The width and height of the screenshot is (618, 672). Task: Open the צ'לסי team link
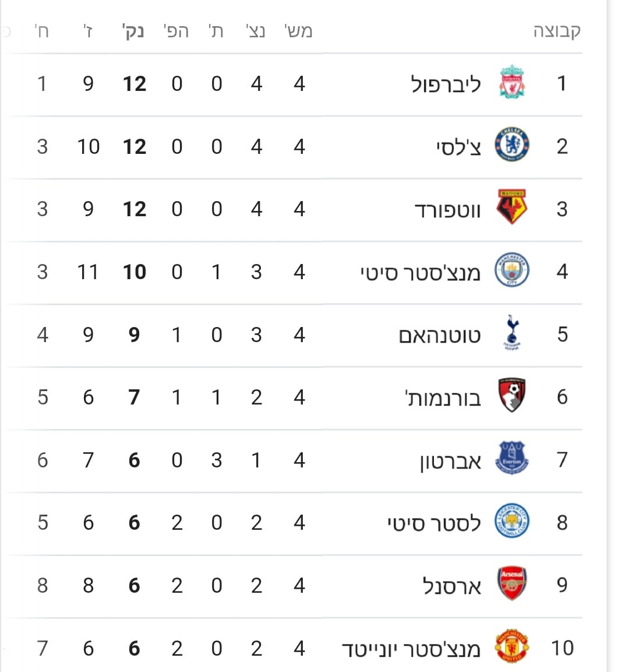458,146
